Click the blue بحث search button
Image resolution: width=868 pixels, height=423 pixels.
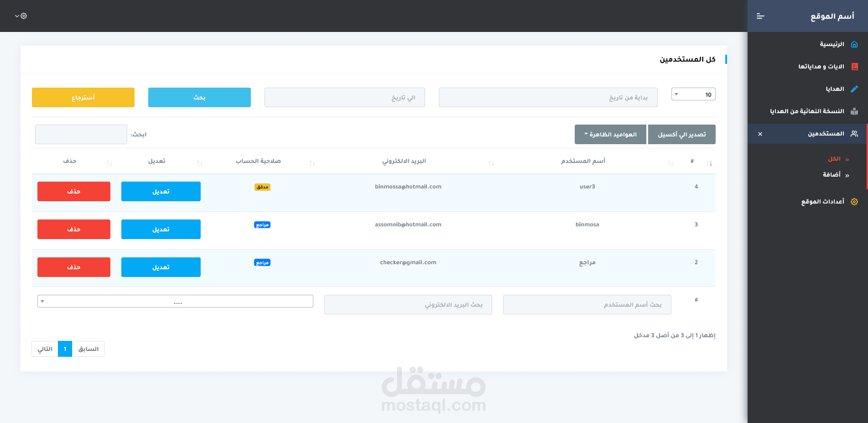199,98
